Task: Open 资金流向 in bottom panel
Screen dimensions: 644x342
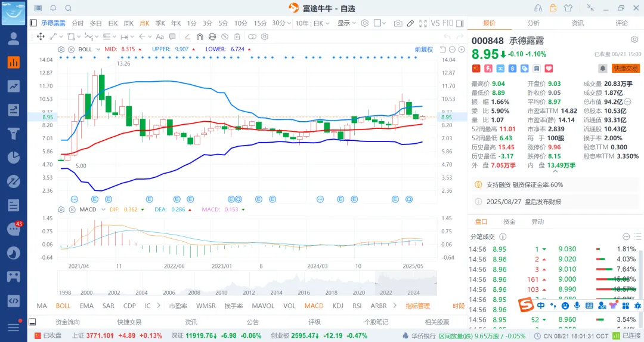Action: (x=67, y=322)
